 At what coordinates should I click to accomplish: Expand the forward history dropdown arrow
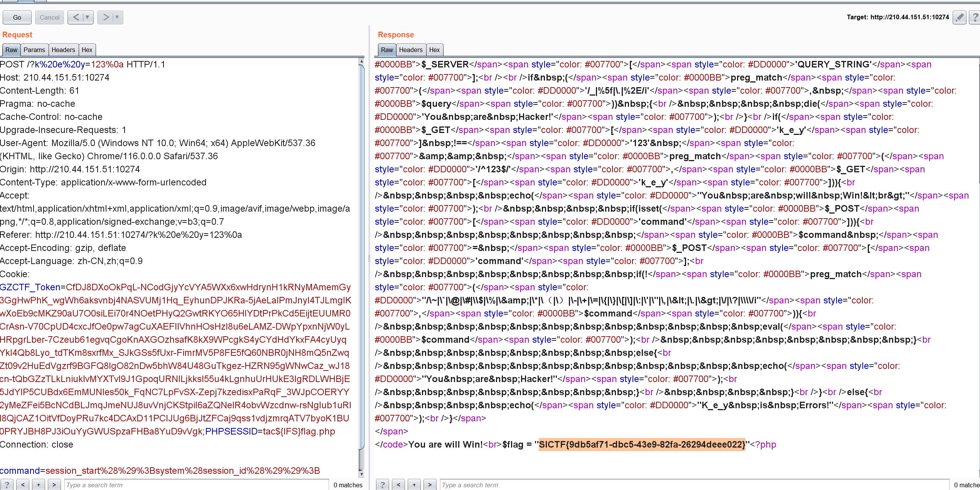(x=117, y=17)
